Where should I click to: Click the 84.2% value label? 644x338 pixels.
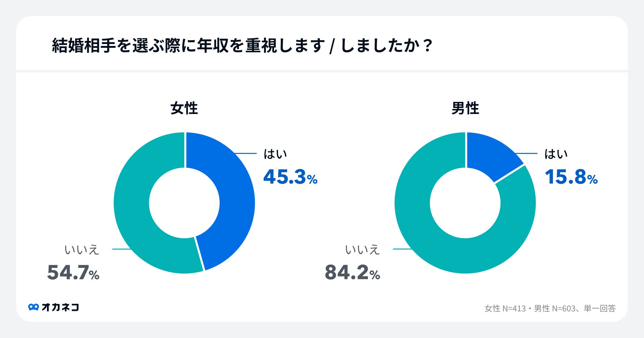coord(353,272)
